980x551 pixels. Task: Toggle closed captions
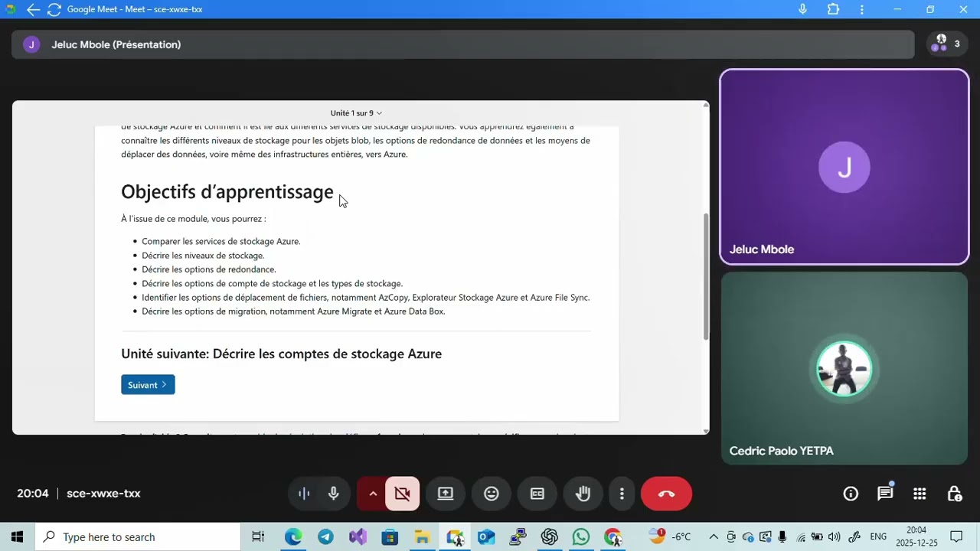tap(537, 494)
